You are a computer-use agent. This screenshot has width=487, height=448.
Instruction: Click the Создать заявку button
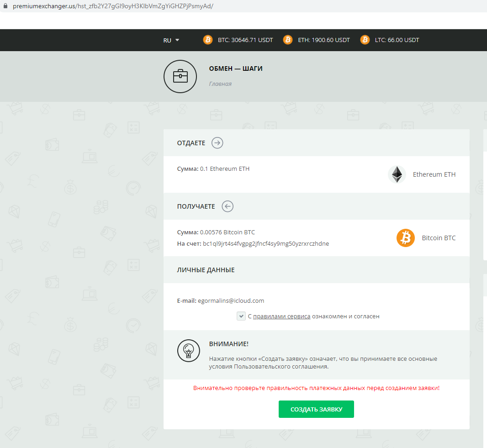[x=316, y=409]
